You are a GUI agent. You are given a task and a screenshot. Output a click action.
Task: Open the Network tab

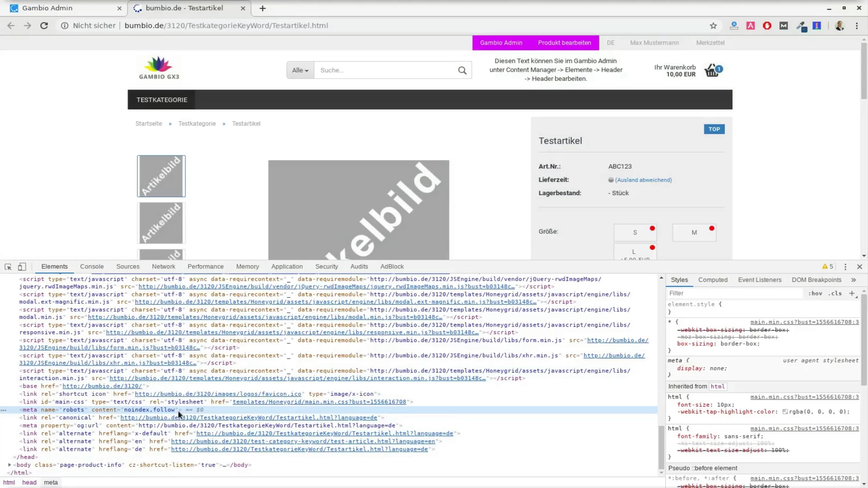[x=163, y=267]
